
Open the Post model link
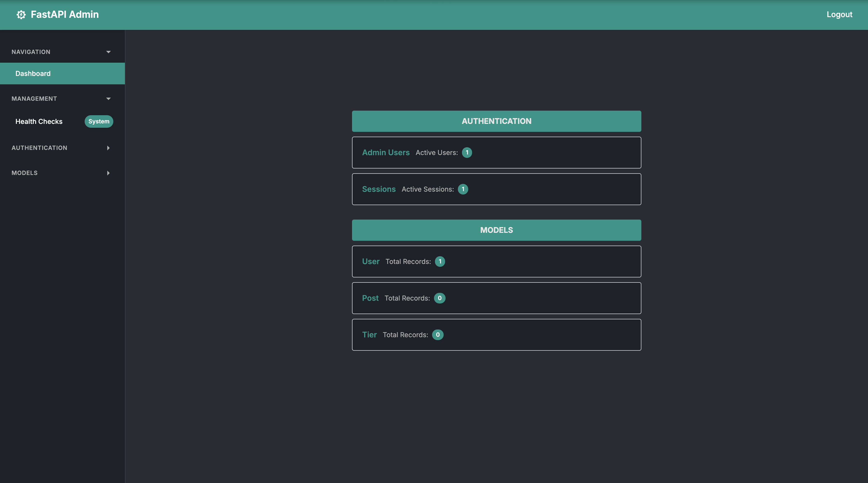(370, 298)
